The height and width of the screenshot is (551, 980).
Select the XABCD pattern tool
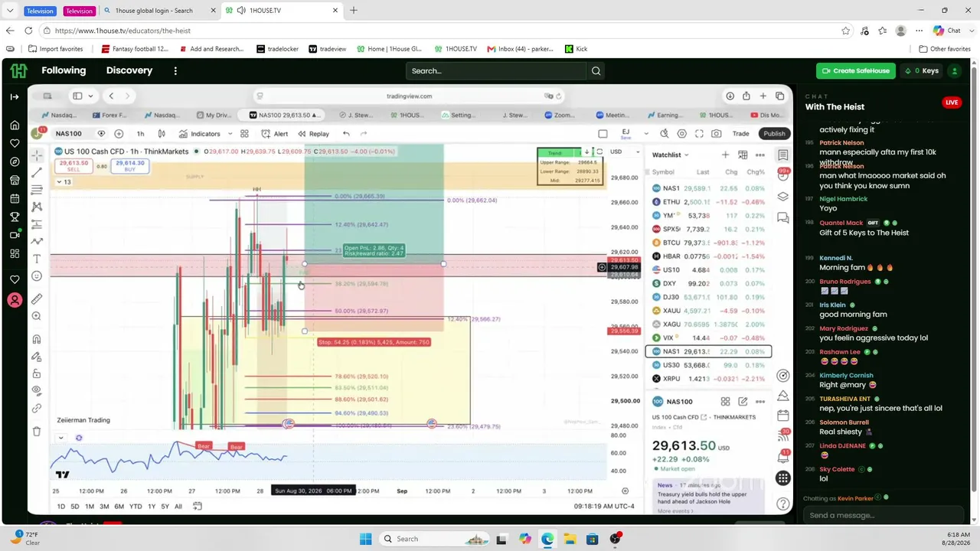click(37, 207)
